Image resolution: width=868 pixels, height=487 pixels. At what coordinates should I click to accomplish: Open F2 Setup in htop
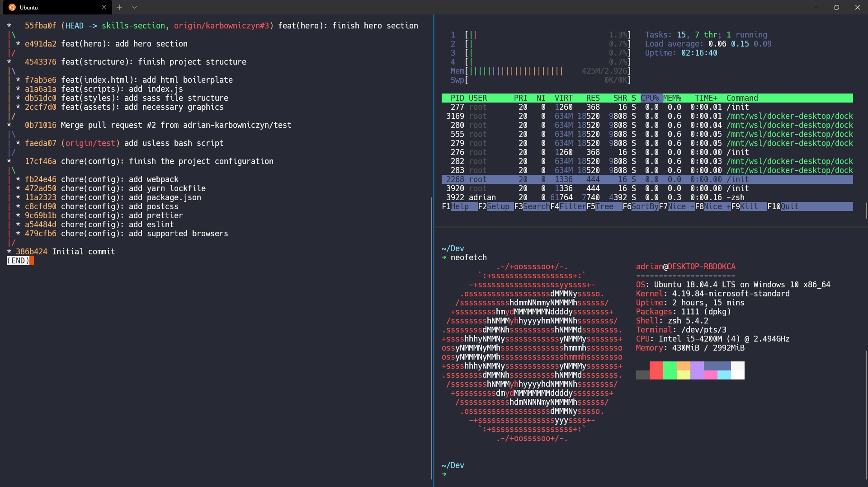(x=496, y=206)
